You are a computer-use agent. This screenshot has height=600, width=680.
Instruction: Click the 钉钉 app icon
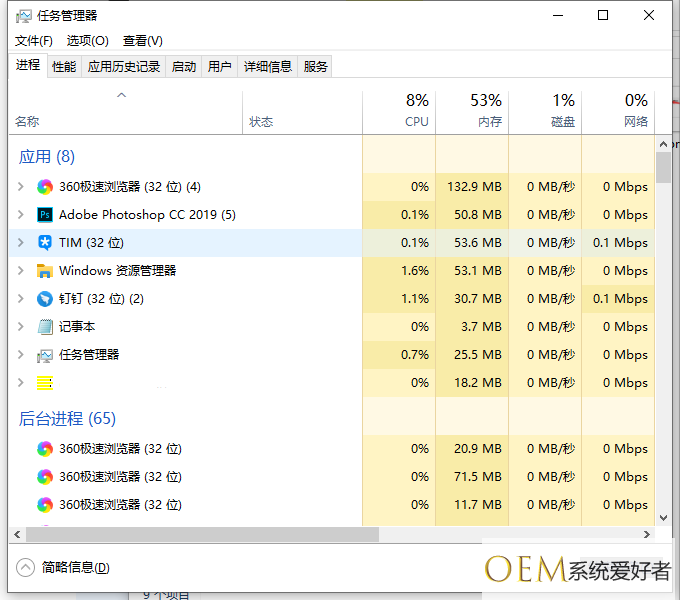(45, 299)
